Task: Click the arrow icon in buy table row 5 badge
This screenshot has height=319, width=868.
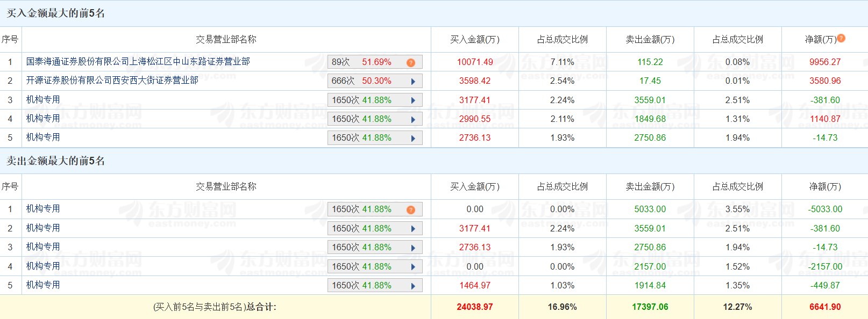Action: [413, 138]
